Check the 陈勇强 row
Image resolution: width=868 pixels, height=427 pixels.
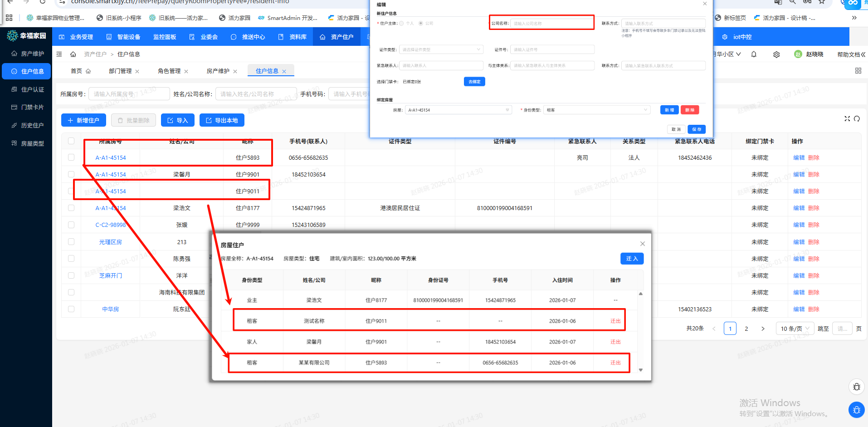click(x=71, y=258)
